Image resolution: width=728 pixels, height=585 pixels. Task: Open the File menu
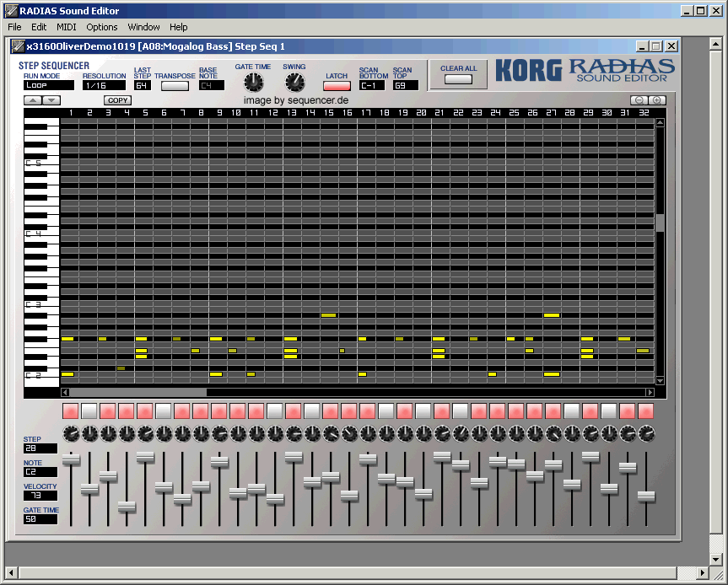click(x=14, y=27)
